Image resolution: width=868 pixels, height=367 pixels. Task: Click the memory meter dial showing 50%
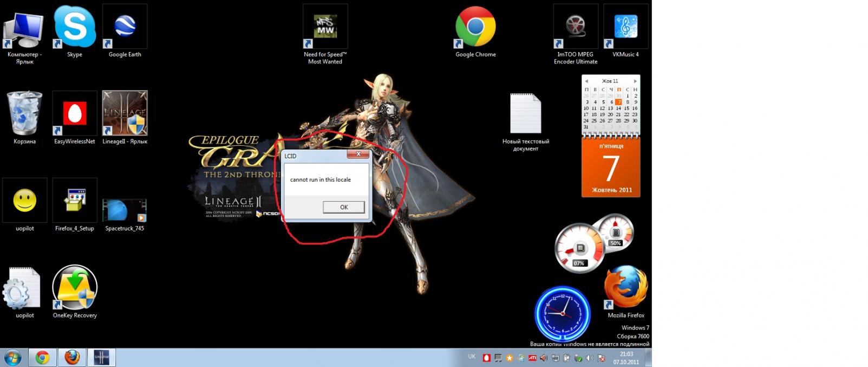(x=615, y=232)
